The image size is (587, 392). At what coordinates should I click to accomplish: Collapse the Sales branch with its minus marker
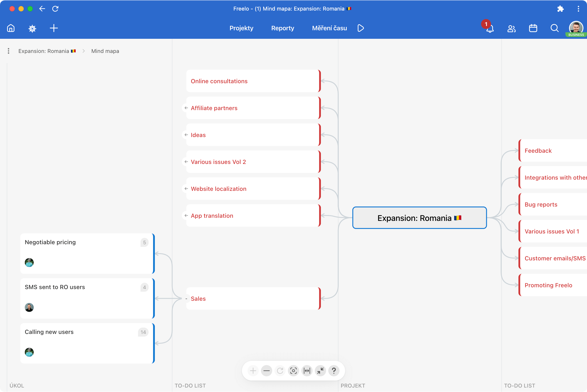[186, 298]
